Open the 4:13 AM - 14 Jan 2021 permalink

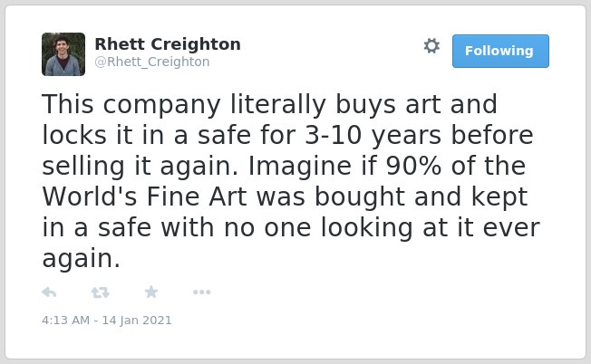coord(107,321)
